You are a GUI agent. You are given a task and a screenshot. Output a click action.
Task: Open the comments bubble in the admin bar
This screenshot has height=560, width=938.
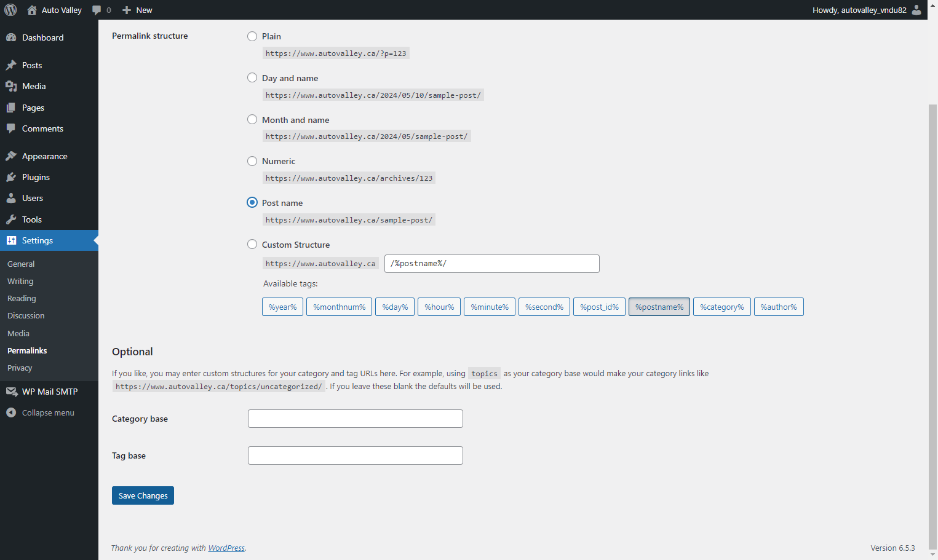(x=97, y=10)
